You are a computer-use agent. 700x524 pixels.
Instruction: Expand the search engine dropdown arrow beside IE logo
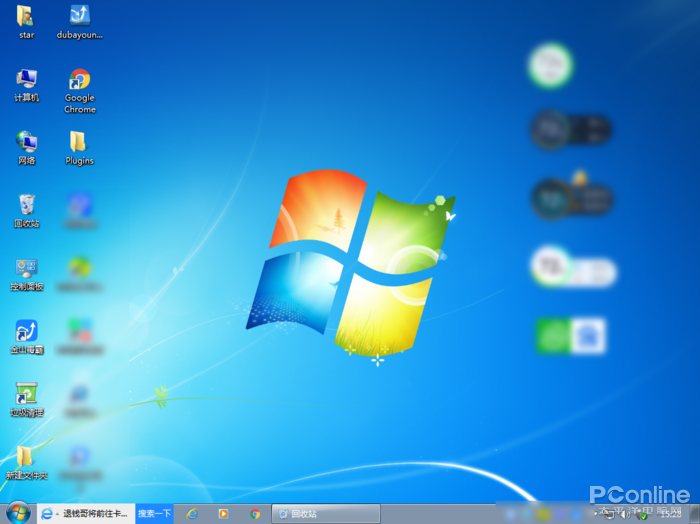[57, 514]
